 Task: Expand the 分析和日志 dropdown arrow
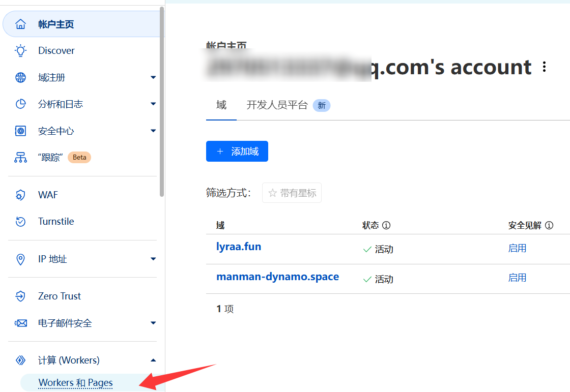click(x=153, y=104)
